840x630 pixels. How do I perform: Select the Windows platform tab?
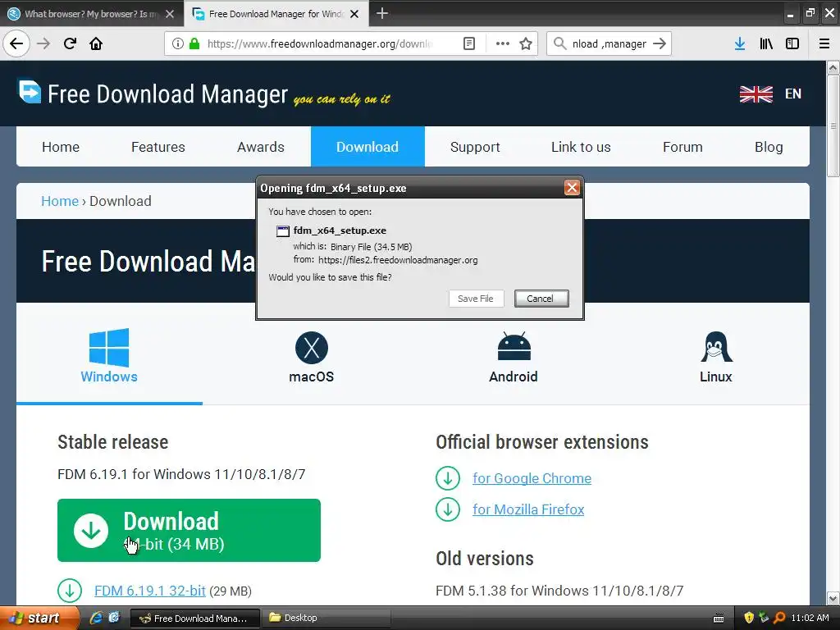click(x=109, y=355)
